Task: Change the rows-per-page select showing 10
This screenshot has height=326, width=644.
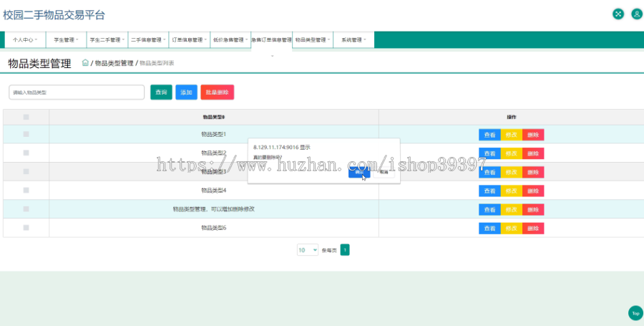Action: pos(308,250)
